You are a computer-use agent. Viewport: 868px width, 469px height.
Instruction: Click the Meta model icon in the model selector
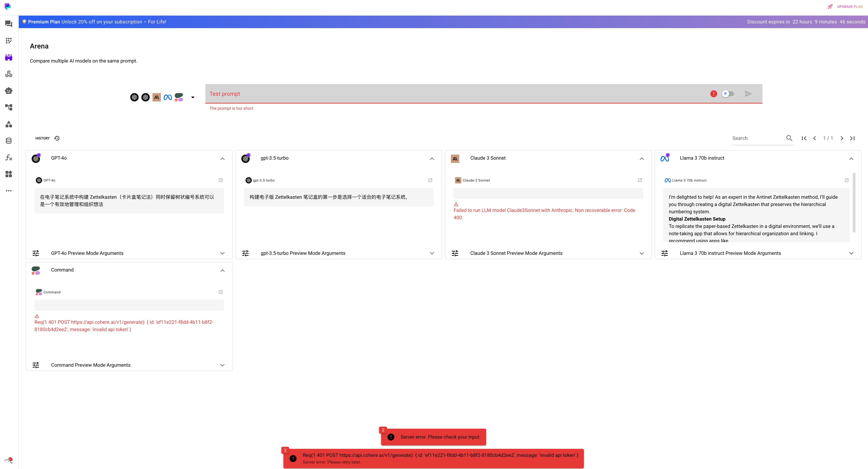coord(168,97)
